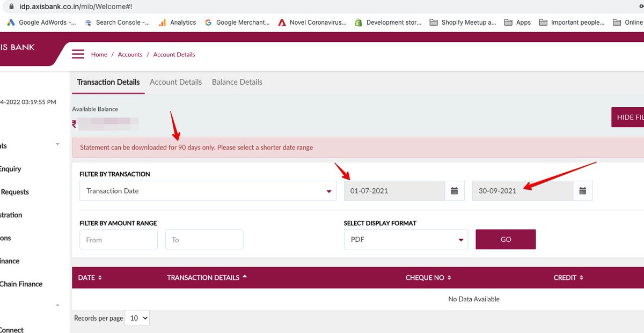
Task: Open the Connect sidebar item
Action: click(x=12, y=330)
